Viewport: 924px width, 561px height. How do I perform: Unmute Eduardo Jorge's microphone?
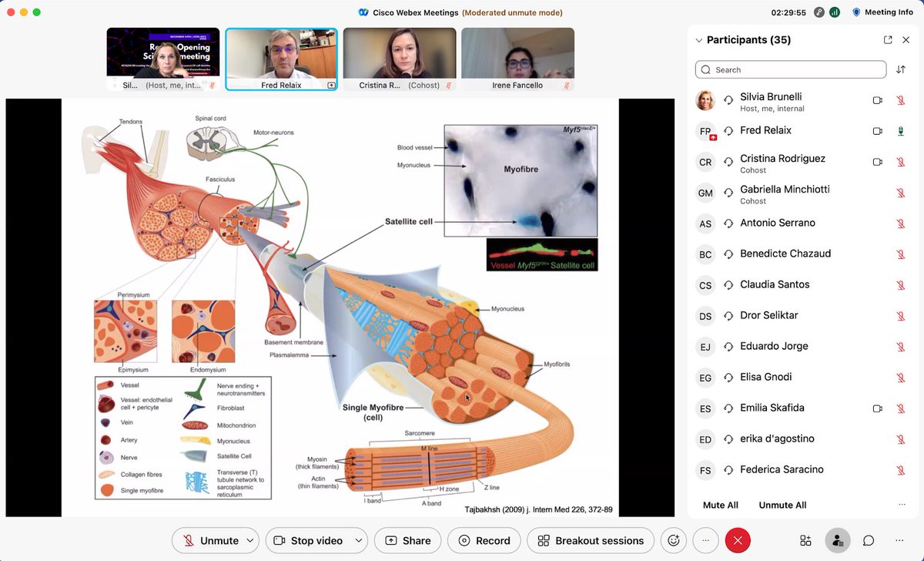point(900,347)
